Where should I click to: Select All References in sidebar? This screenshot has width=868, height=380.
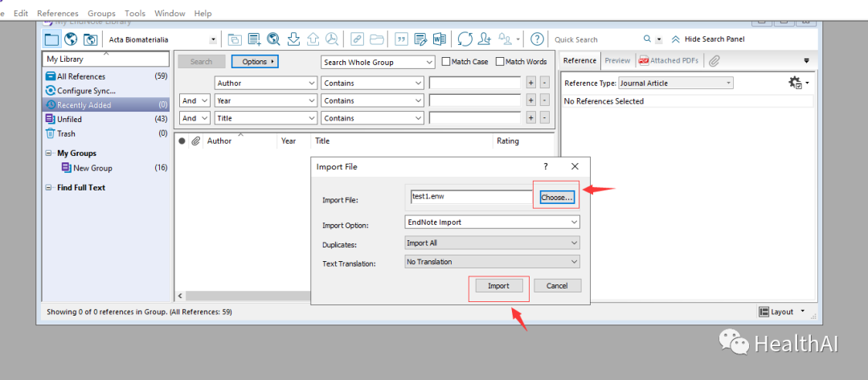pyautogui.click(x=106, y=76)
